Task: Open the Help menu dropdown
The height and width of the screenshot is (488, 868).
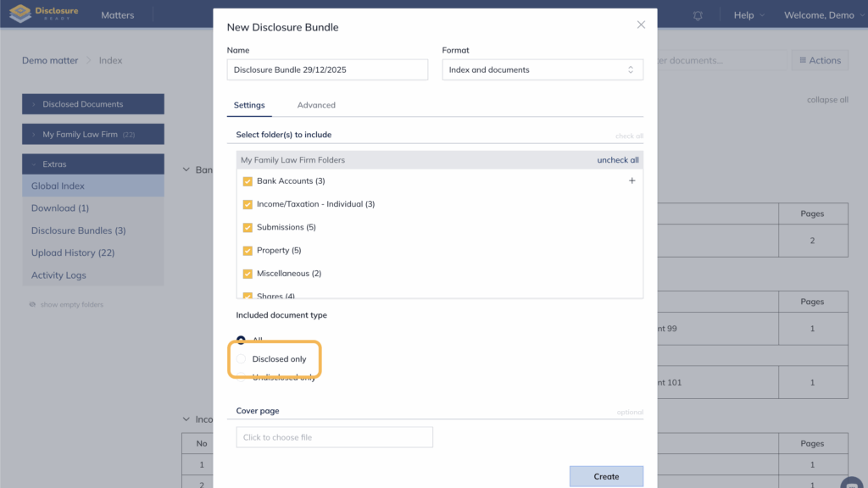Action: tap(748, 15)
